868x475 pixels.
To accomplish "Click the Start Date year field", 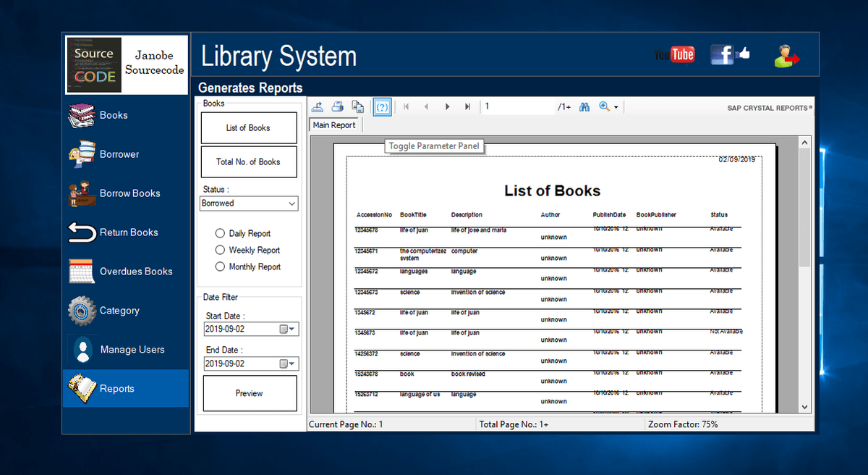I will tap(214, 329).
